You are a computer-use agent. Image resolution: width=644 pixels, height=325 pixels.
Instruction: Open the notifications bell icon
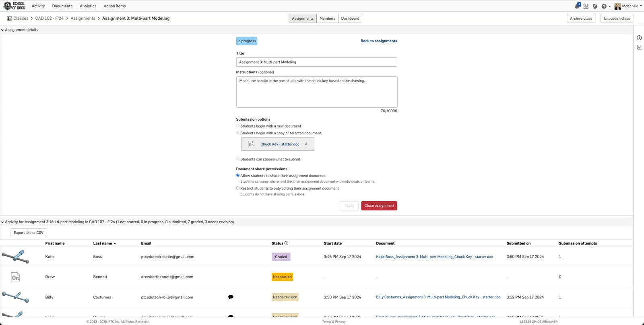[x=577, y=6]
